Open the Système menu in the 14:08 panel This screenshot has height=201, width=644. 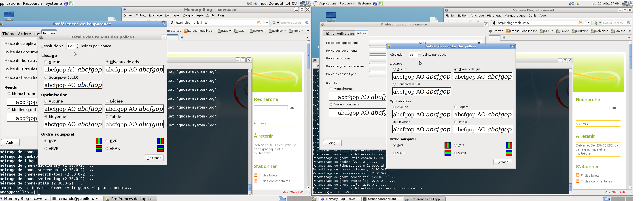tap(53, 3)
